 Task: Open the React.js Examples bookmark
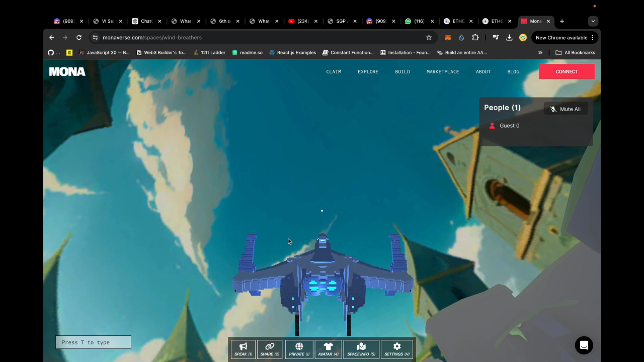(x=292, y=52)
